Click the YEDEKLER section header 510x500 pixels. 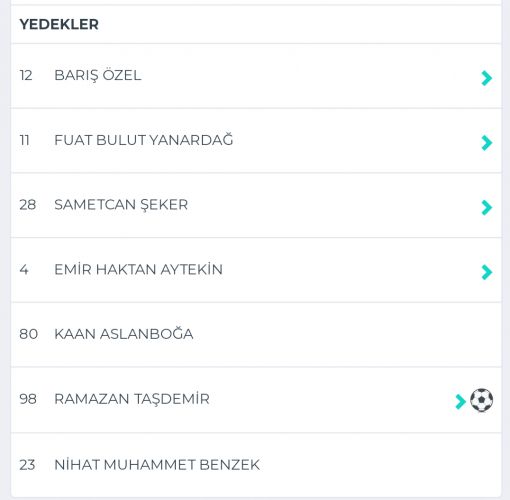pos(59,24)
